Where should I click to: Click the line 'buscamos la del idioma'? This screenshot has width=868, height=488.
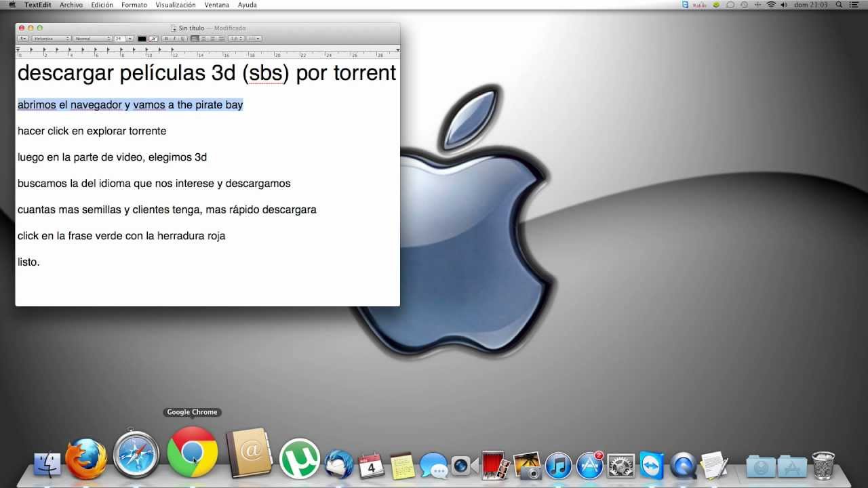(x=154, y=184)
